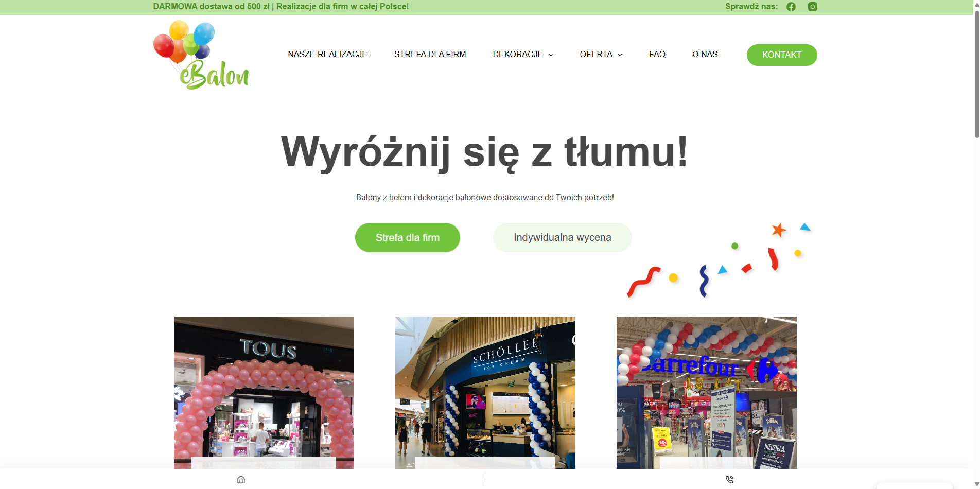Open the Facebook icon in the top bar

click(791, 7)
